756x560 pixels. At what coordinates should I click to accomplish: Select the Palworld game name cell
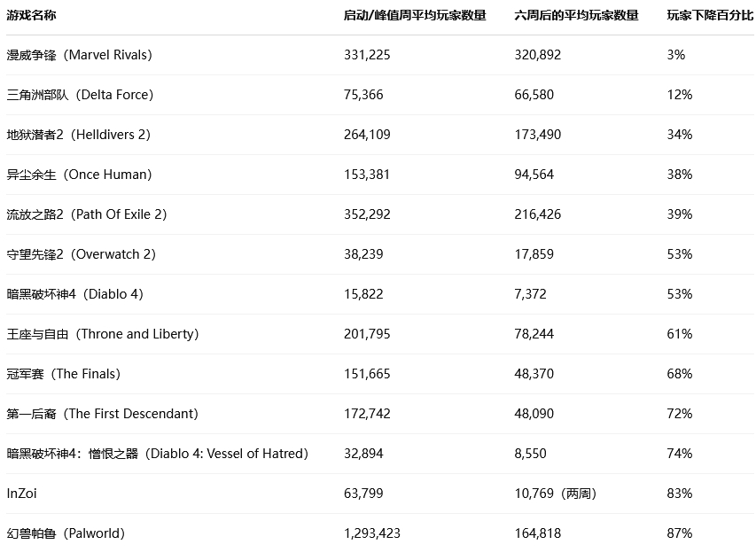66,533
